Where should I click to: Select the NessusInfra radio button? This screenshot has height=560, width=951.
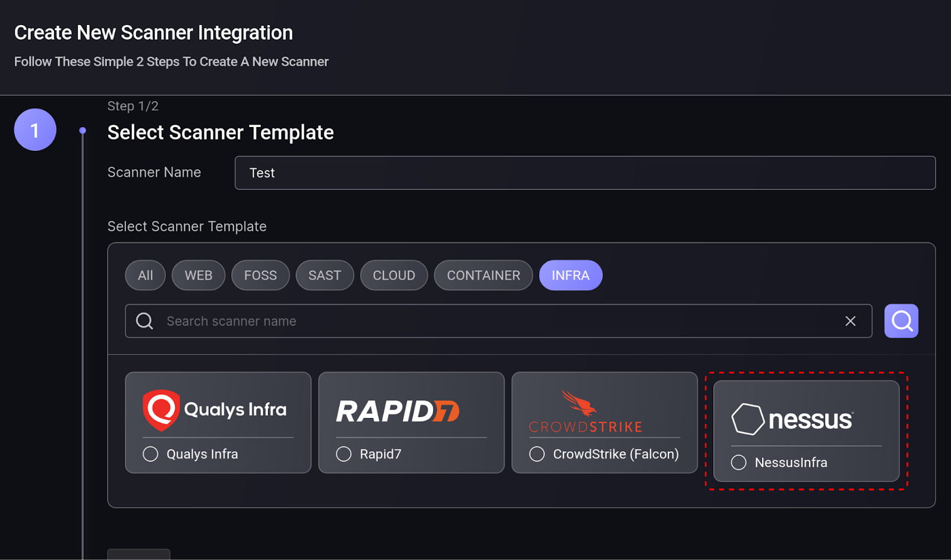tap(739, 463)
